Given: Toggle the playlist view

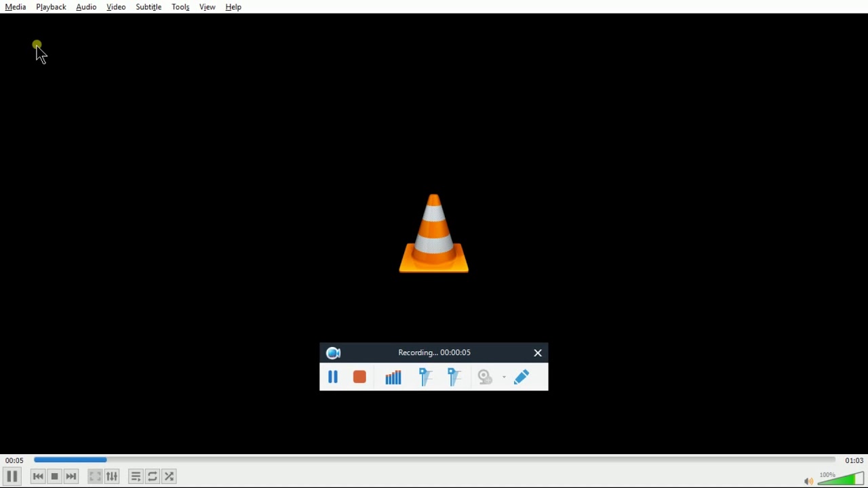Looking at the screenshot, I should (136, 476).
